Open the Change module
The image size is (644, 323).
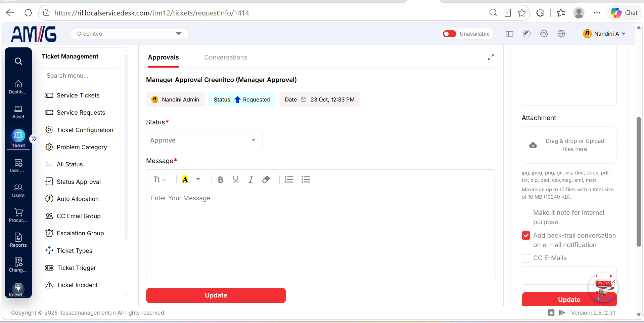[x=18, y=265]
